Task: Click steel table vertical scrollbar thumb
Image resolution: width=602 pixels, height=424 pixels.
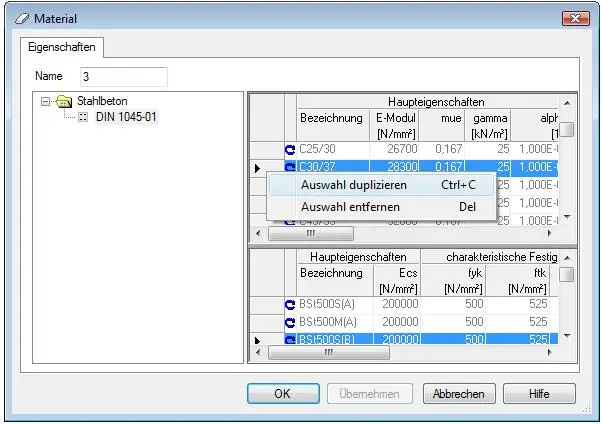Action: pos(567,275)
